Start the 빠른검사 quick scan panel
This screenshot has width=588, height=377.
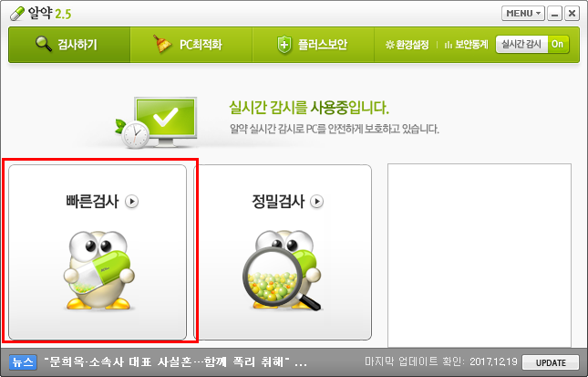tap(98, 252)
